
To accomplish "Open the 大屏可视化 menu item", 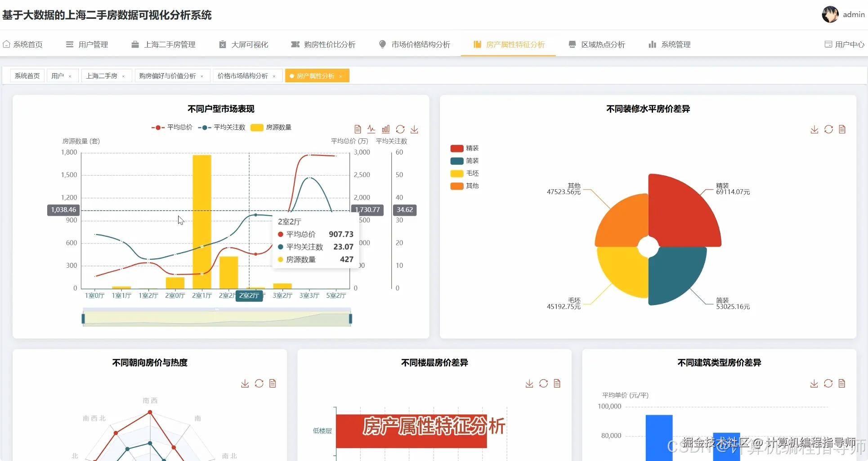I will (243, 44).
